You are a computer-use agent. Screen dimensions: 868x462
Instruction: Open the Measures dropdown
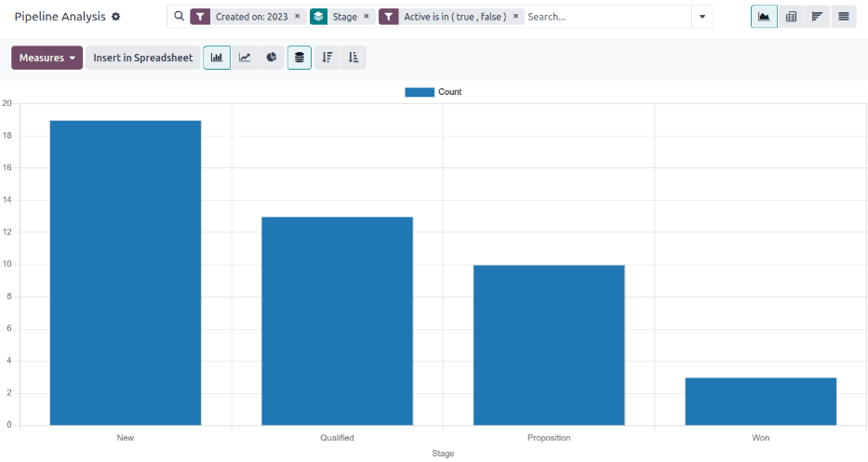(47, 58)
